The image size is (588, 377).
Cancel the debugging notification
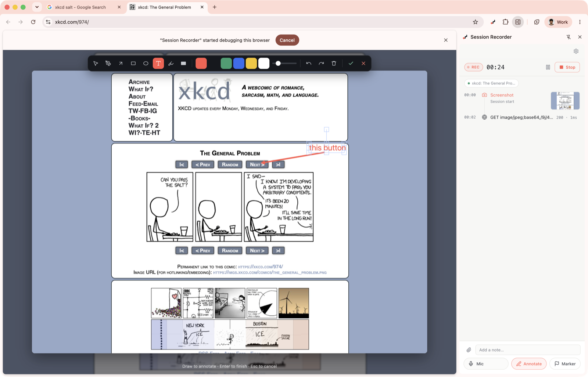(x=287, y=40)
